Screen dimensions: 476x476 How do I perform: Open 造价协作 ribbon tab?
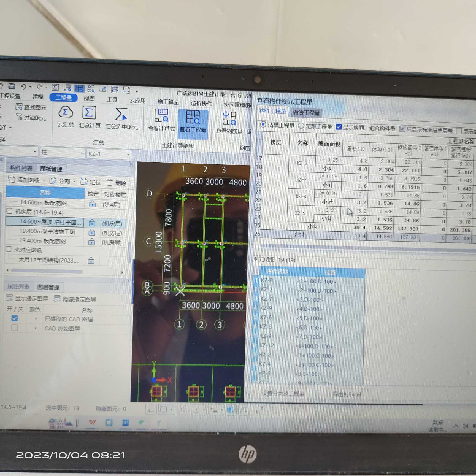click(201, 103)
